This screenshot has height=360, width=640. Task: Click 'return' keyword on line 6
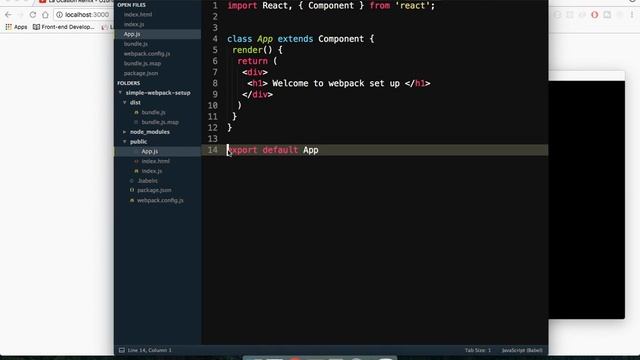253,61
